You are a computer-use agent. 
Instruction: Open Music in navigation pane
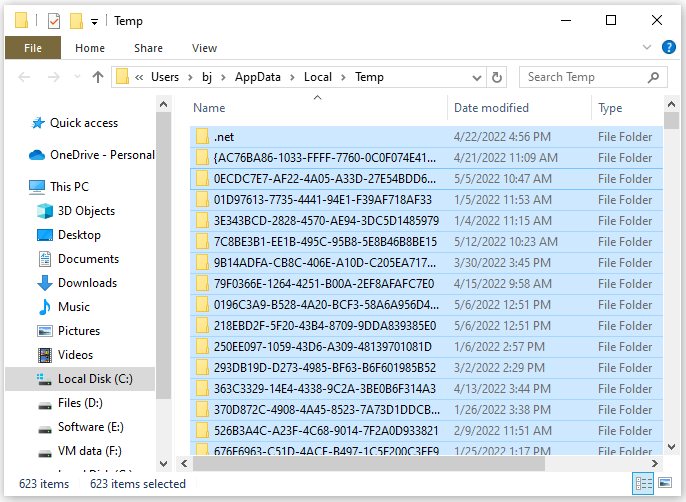click(63, 307)
